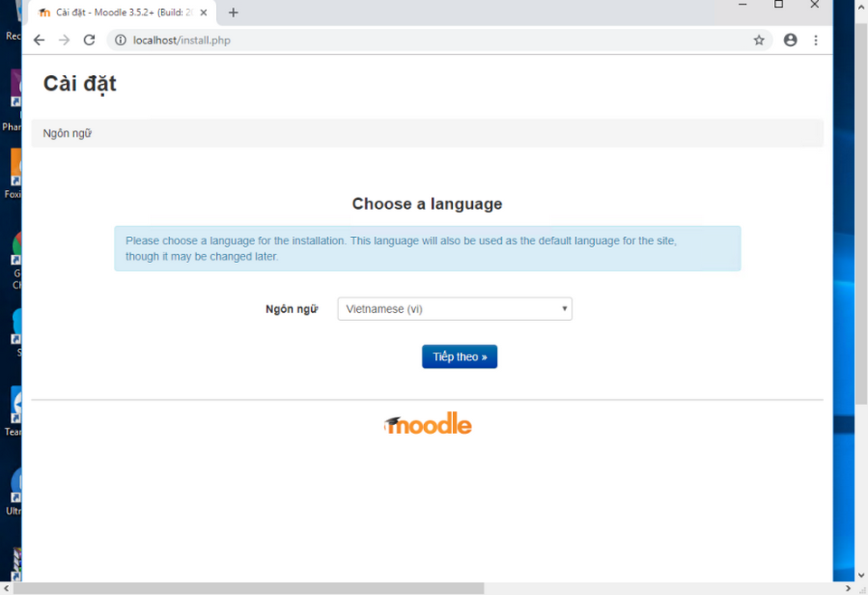Maximize the Chrome window
Screen dimensions: 868x595
778,5
